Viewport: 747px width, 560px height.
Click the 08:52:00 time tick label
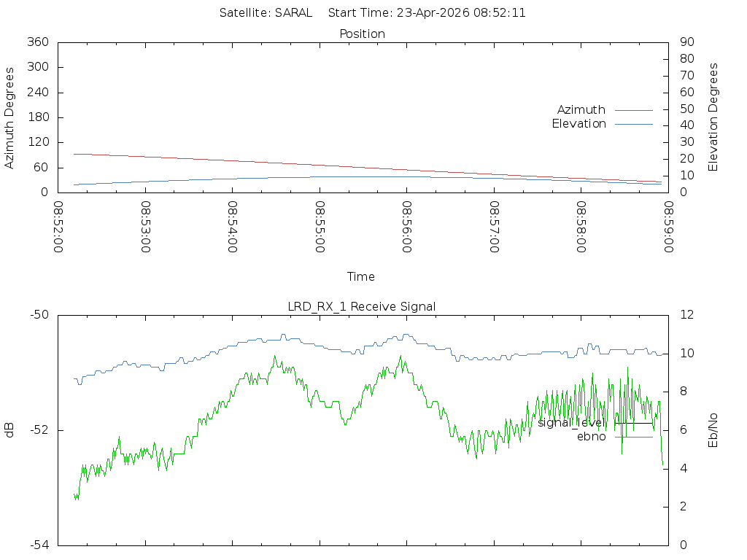tap(58, 227)
